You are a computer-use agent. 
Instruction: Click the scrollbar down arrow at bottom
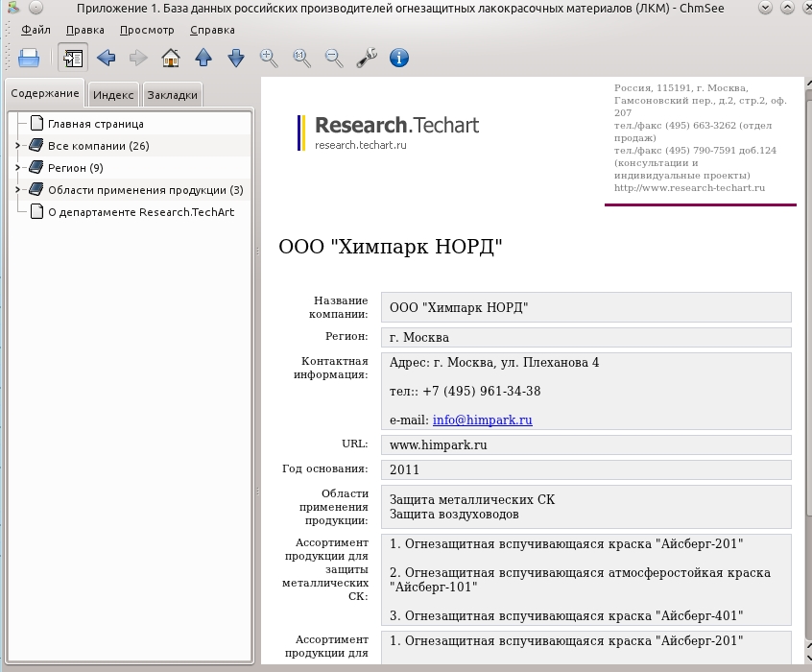808,659
